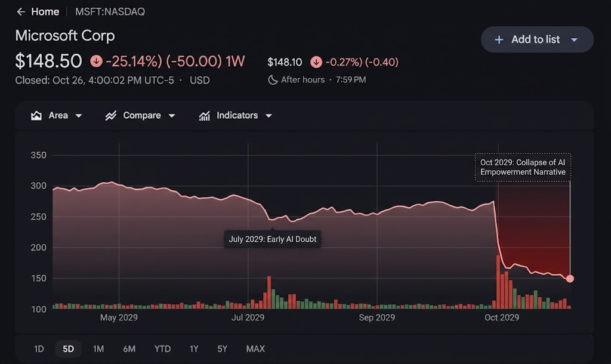Open the Add to list dropdown caret

click(574, 40)
